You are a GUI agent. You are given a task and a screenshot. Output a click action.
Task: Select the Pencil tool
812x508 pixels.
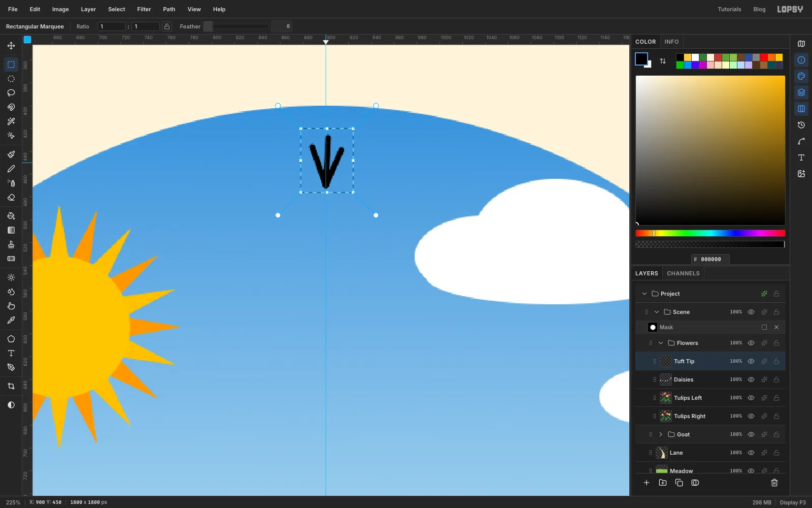(x=11, y=169)
